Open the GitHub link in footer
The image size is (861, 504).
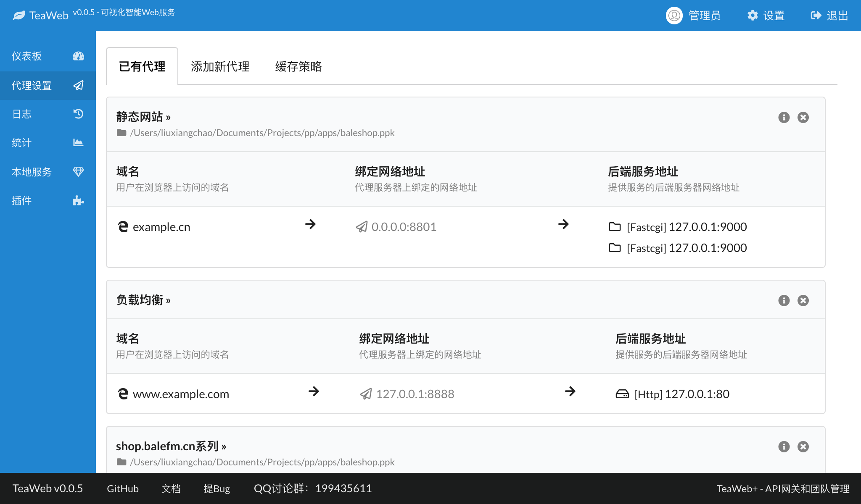click(x=122, y=489)
